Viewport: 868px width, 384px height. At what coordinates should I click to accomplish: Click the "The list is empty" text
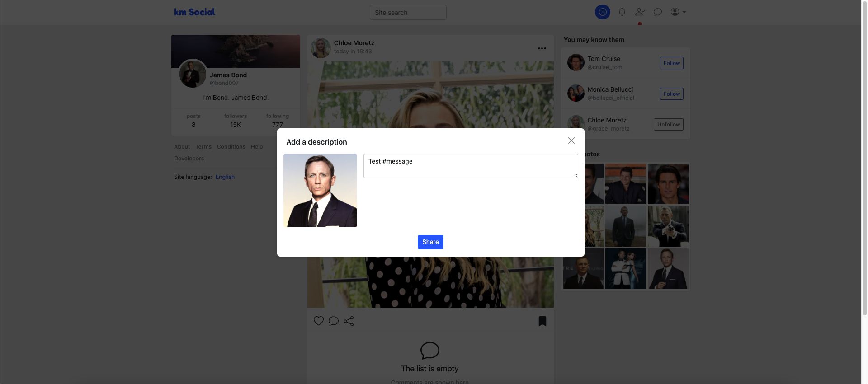click(429, 369)
